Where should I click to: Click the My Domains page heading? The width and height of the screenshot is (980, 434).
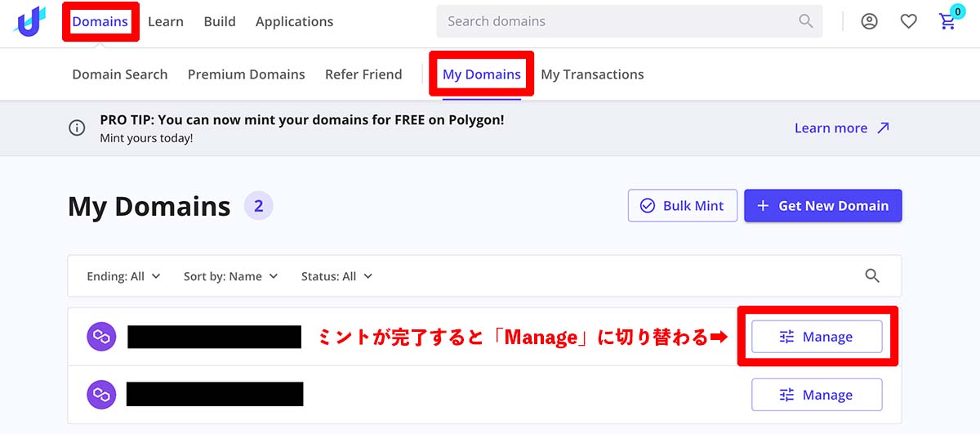149,207
